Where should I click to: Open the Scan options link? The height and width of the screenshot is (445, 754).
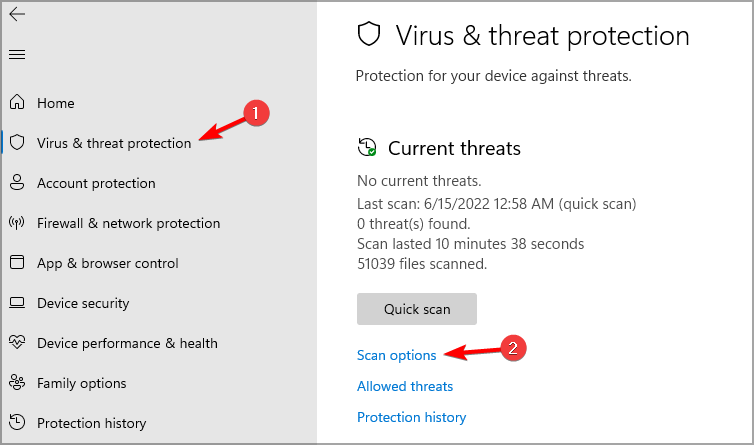pos(396,355)
